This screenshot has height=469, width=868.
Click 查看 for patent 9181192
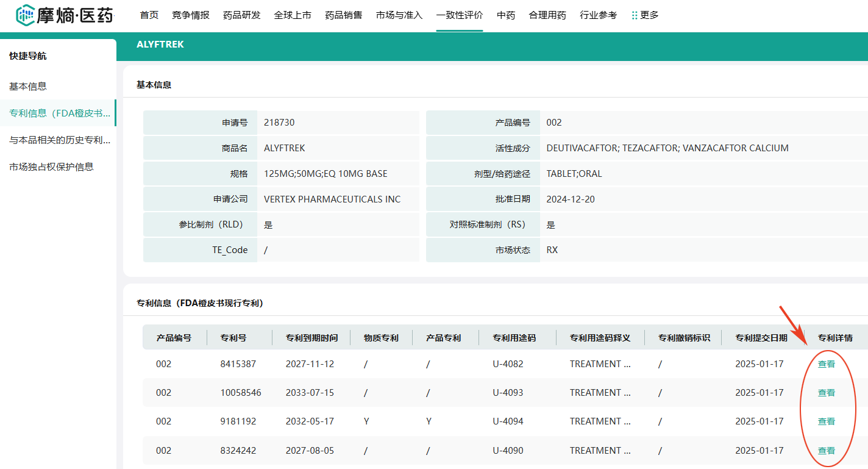[x=826, y=421]
